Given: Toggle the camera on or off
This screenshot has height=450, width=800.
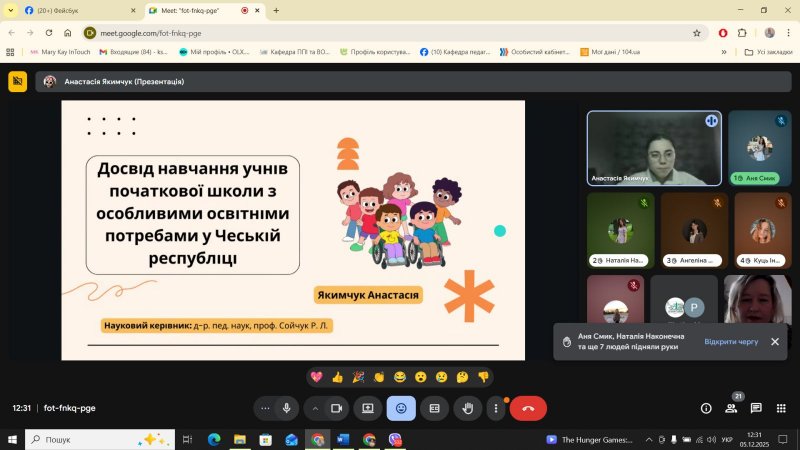Looking at the screenshot, I should [337, 408].
